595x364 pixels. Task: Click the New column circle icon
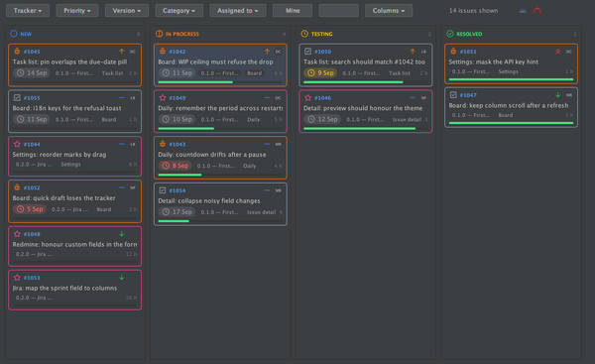[14, 34]
